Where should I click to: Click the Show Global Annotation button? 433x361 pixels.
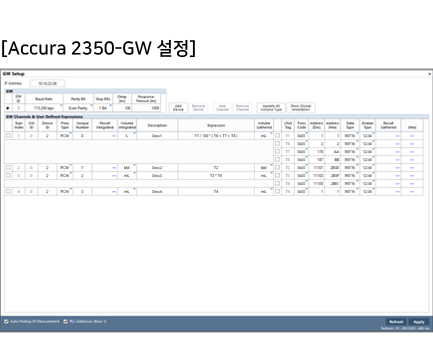301,108
